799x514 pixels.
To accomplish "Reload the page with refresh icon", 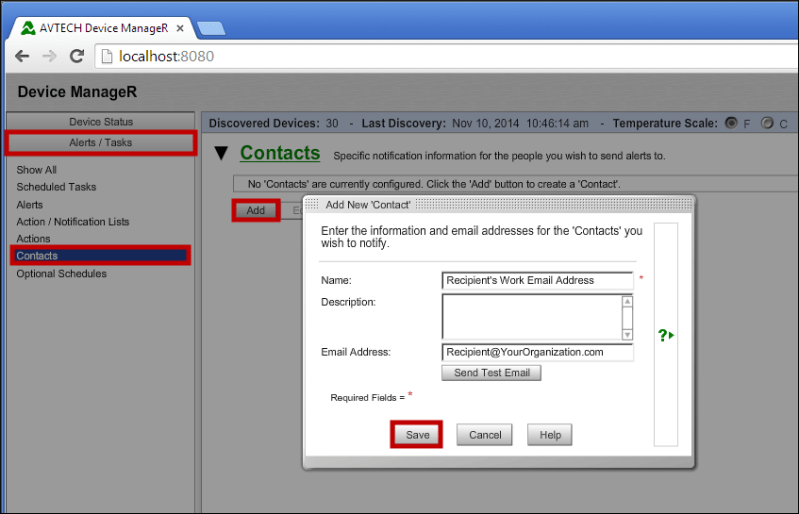I will [x=77, y=56].
